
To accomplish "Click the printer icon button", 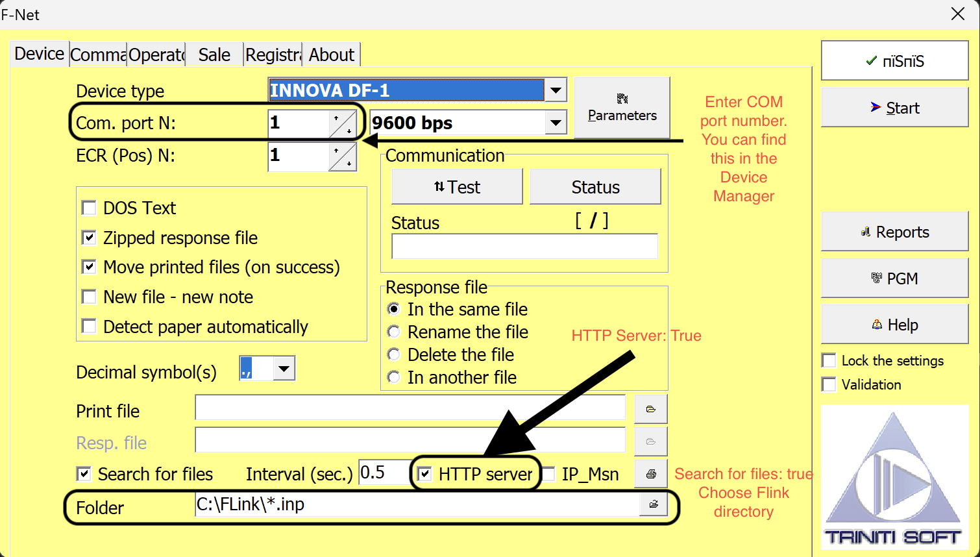I will pos(650,473).
